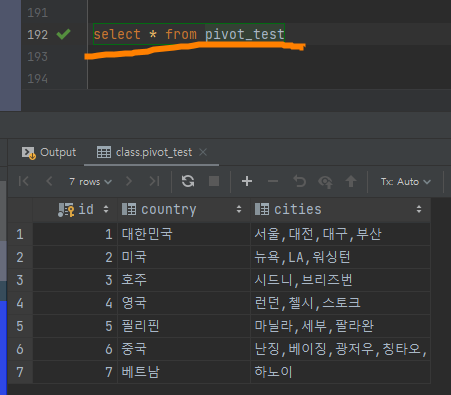Click cities cell 서울,대전,대구,부산
Image resolution: width=451 pixels, height=395 pixels.
(340, 234)
